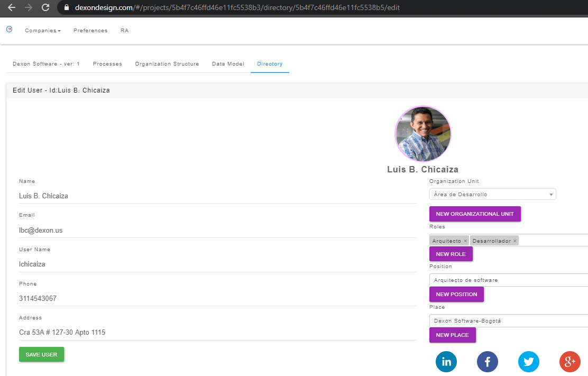Image resolution: width=588 pixels, height=376 pixels.
Task: Click the New Organizational Unit button
Action: (475, 214)
